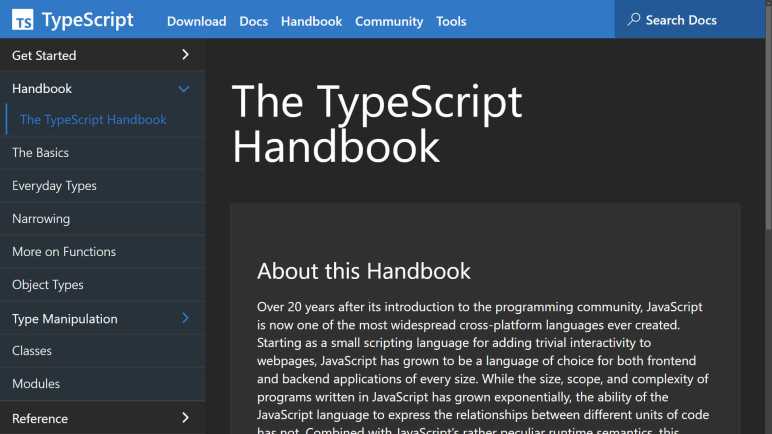Click the search magnifier icon
This screenshot has height=434, width=772.
click(x=634, y=20)
